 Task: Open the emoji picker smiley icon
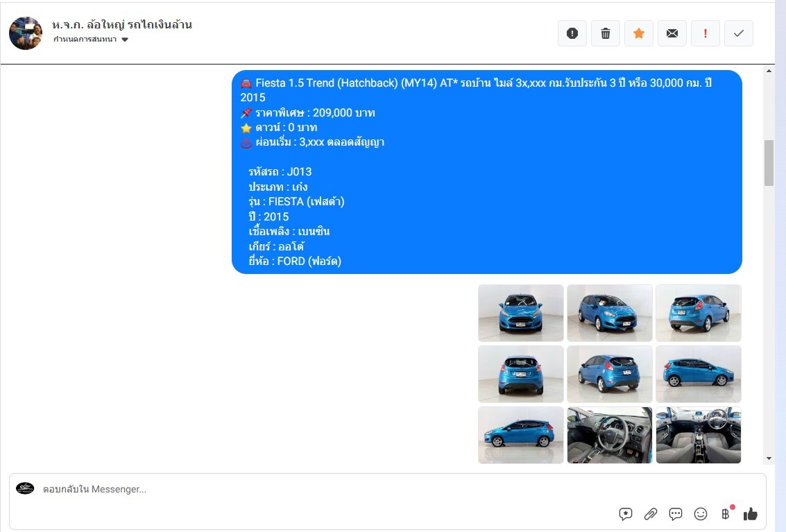tap(701, 513)
